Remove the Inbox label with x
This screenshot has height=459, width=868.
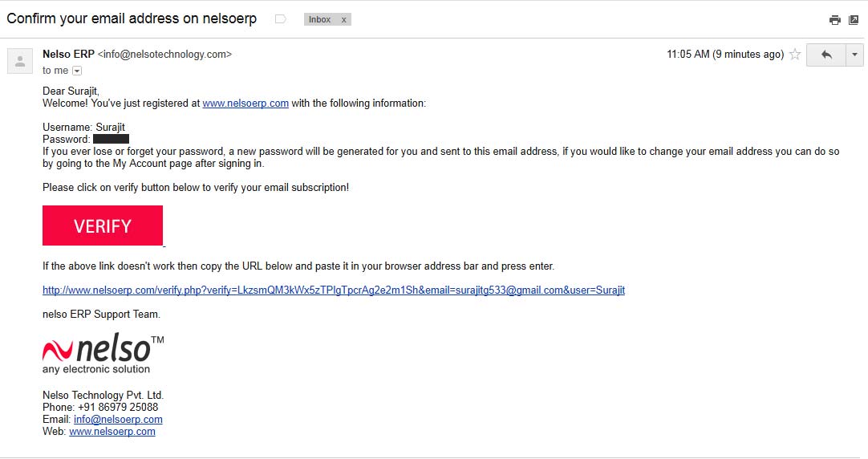(x=344, y=19)
